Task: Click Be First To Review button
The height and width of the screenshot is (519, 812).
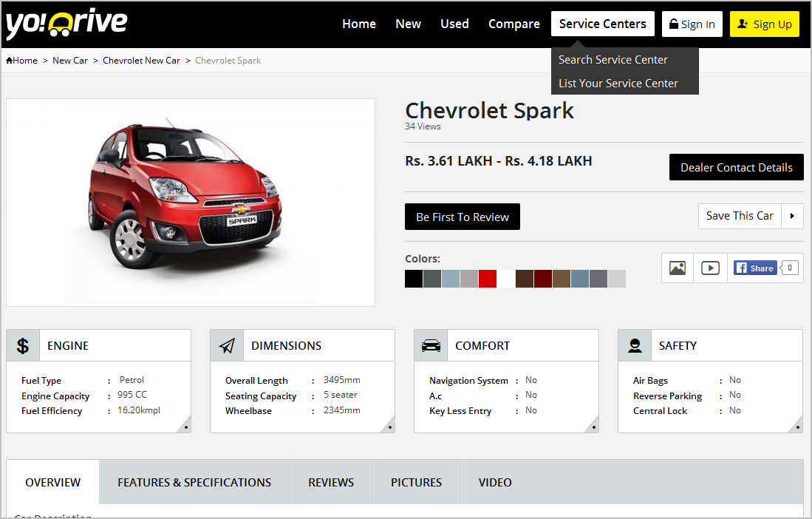Action: pyautogui.click(x=463, y=217)
